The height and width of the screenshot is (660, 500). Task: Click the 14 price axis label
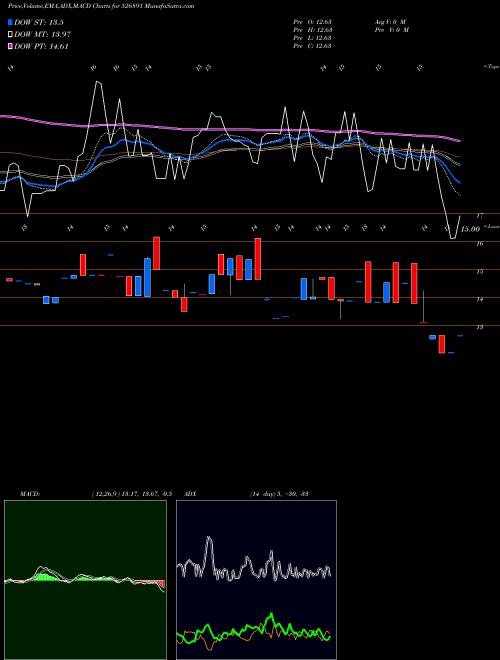[479, 299]
